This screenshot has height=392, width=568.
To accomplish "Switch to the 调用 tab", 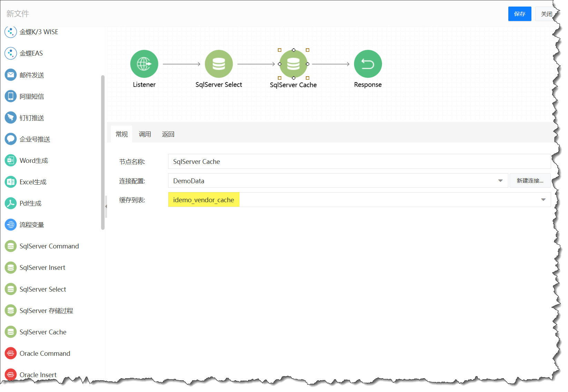I will tap(145, 134).
